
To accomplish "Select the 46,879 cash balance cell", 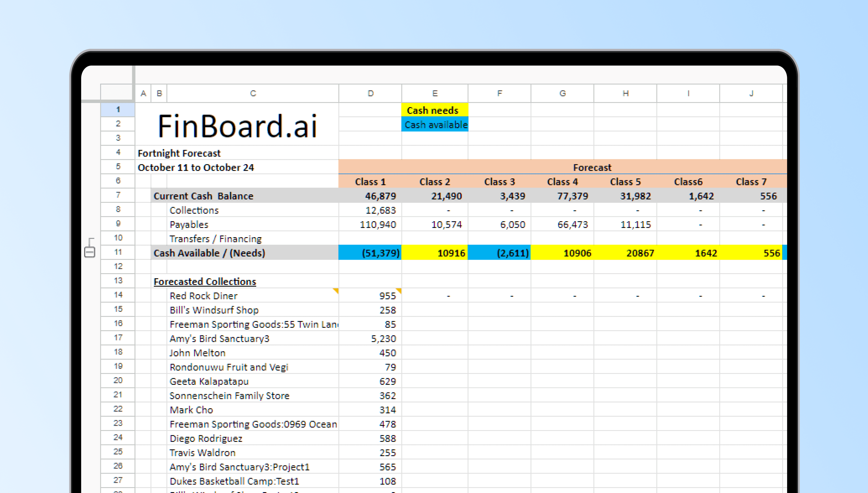I will click(370, 196).
